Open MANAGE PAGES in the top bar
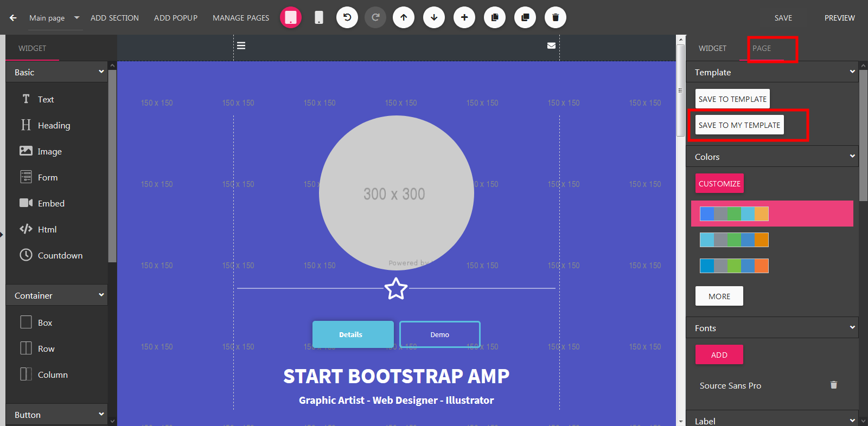868x426 pixels. [x=241, y=18]
